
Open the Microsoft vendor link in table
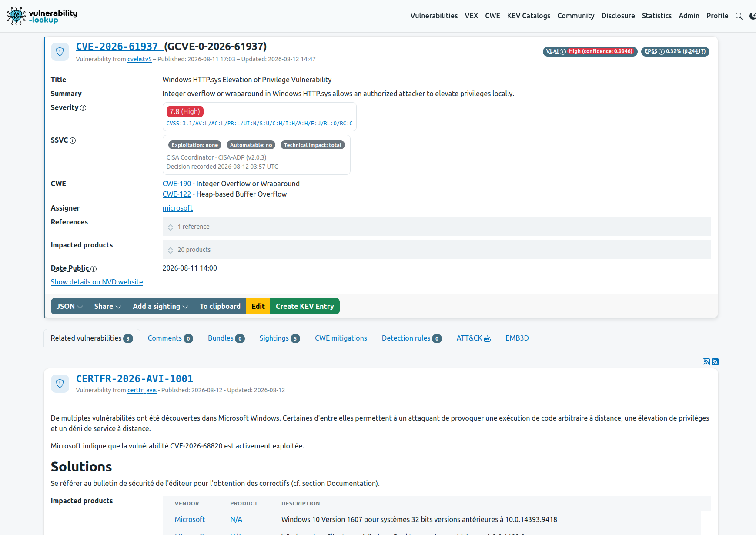pos(190,519)
